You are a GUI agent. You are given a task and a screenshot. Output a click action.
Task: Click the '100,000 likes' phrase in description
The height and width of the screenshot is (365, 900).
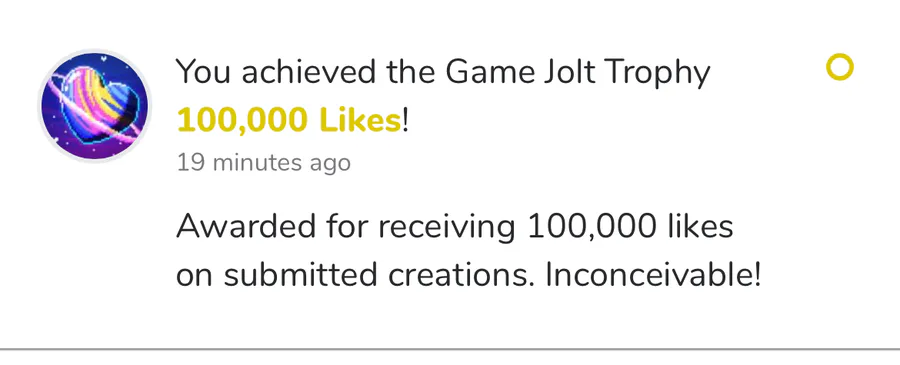point(630,227)
